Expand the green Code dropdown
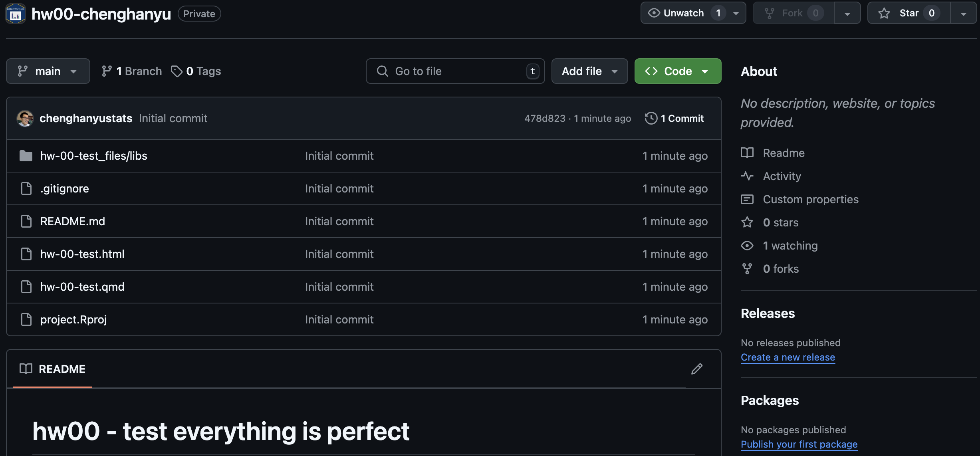This screenshot has height=456, width=980. (678, 71)
